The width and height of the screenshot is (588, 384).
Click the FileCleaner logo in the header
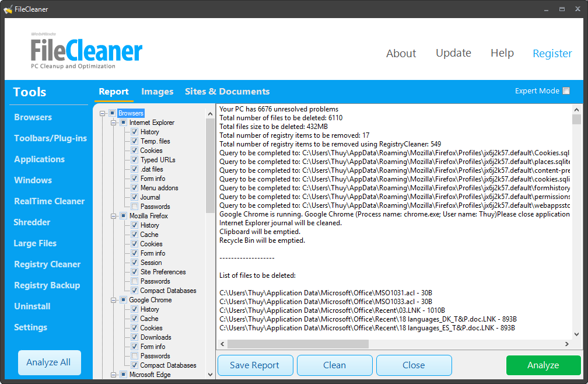(x=86, y=51)
